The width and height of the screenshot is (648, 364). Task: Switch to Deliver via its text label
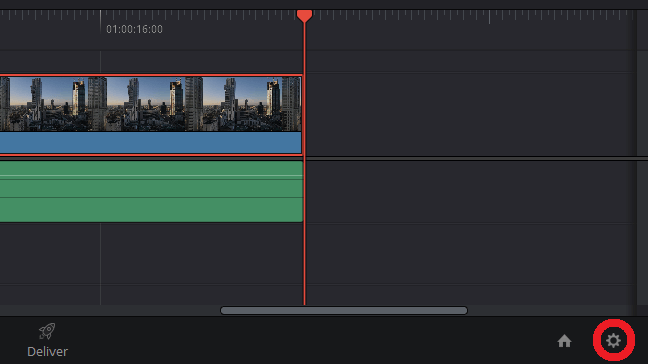(47, 352)
